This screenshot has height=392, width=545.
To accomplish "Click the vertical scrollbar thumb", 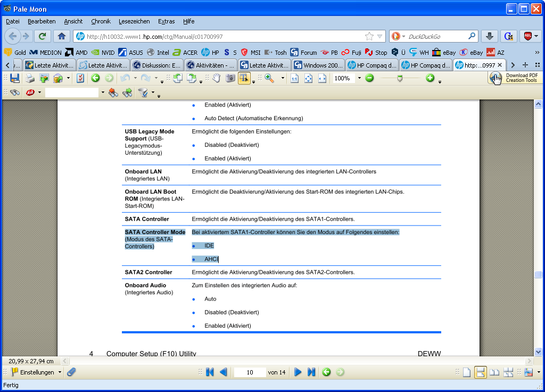I will (x=538, y=274).
